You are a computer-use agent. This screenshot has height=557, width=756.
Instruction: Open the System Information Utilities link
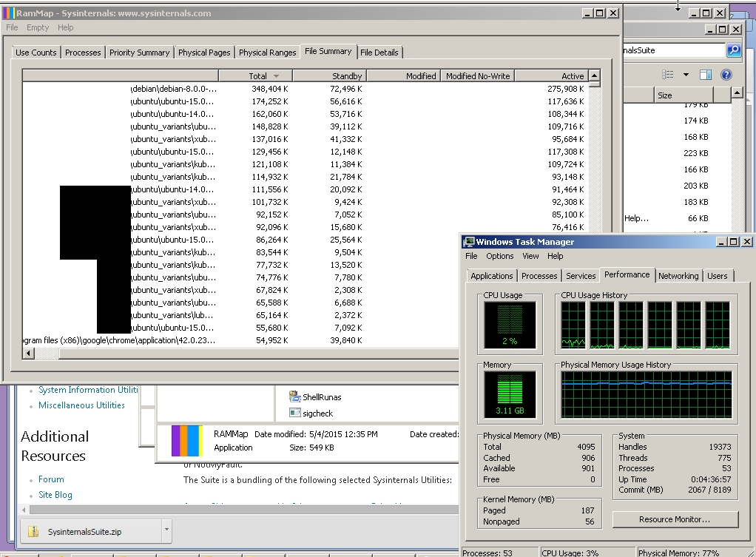pos(88,390)
